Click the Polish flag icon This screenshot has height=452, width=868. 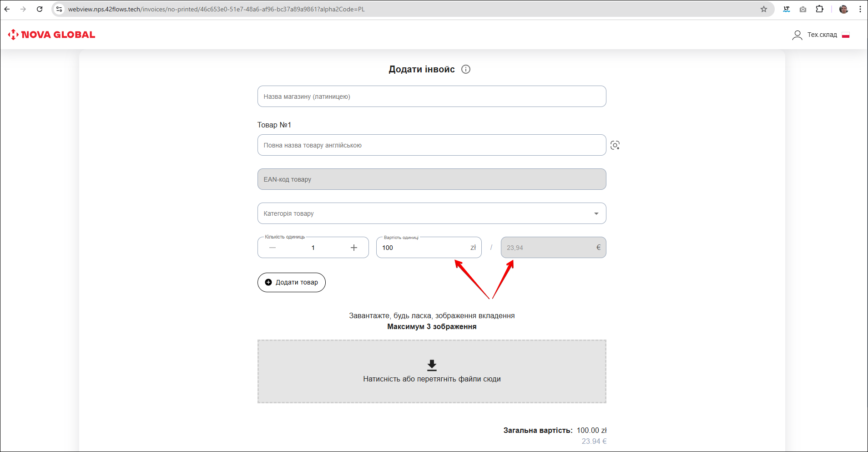(x=846, y=35)
